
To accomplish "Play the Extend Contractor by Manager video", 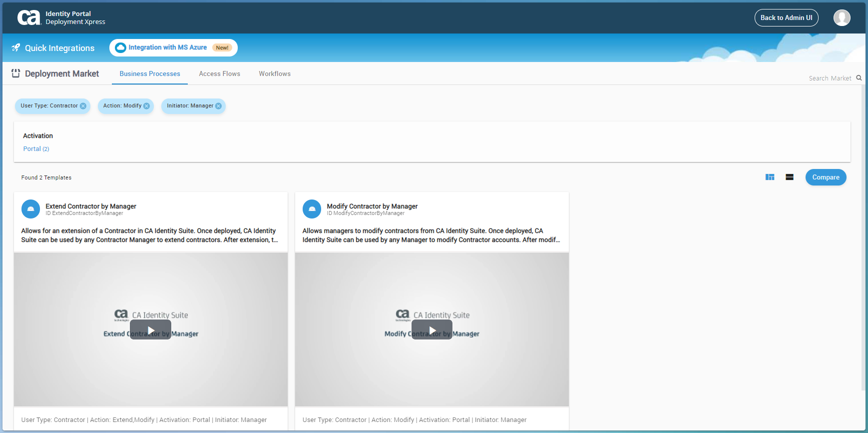I will point(150,330).
